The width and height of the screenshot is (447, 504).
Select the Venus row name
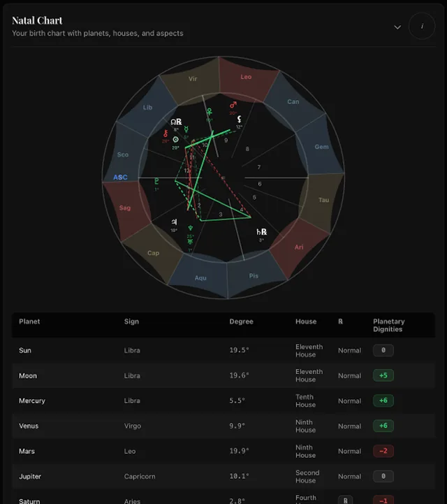29,426
